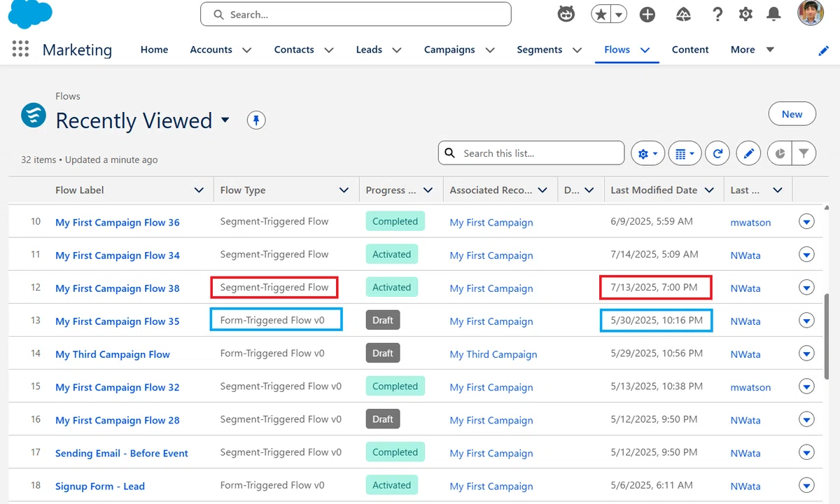This screenshot has width=840, height=504.
Task: Click the Flows object icon
Action: (x=34, y=115)
